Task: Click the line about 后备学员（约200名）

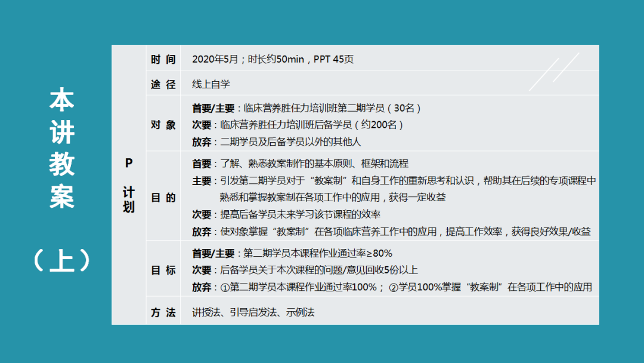Action: point(298,125)
